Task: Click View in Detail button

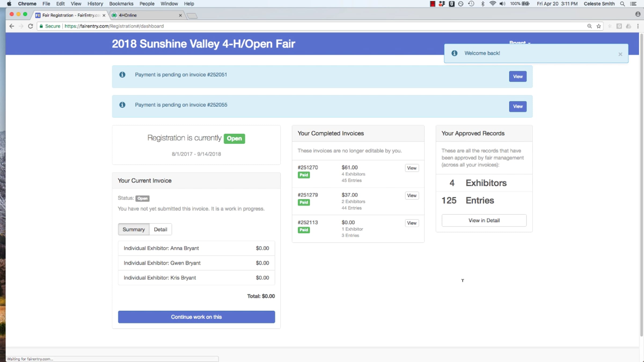Action: coord(484,220)
